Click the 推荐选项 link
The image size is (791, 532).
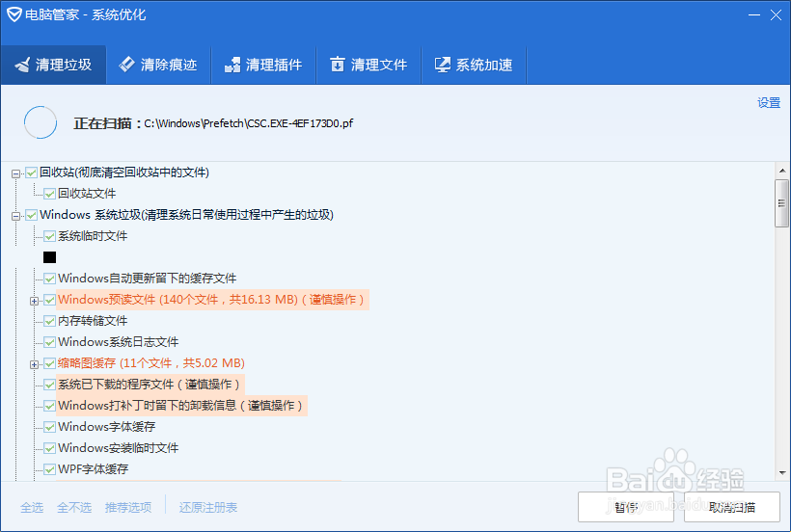(128, 507)
